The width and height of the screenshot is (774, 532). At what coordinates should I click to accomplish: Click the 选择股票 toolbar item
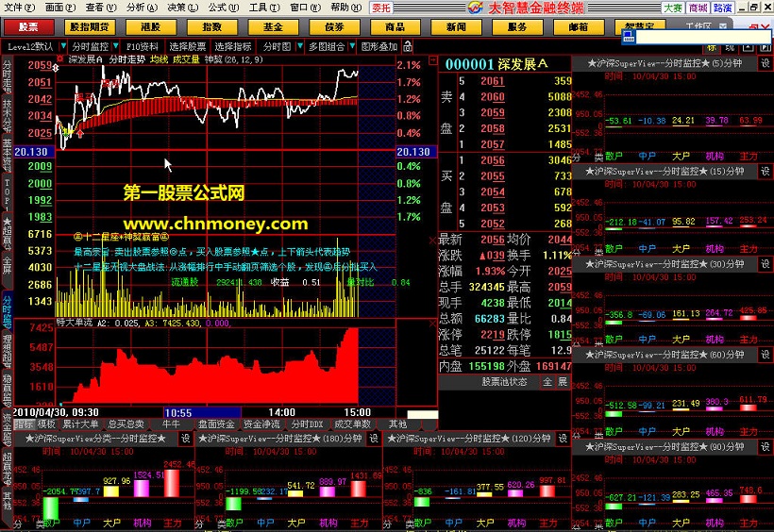point(188,46)
